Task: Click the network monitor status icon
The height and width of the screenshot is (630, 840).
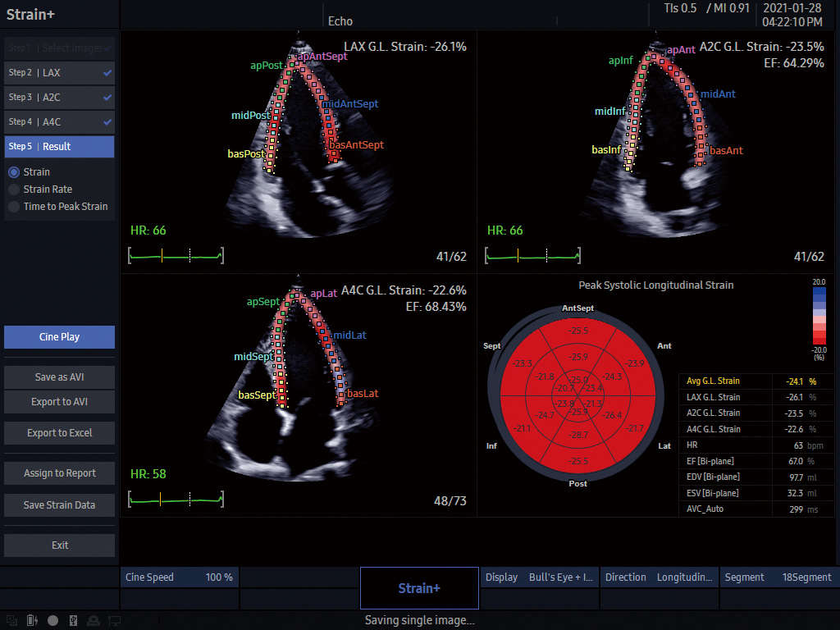Action: (x=114, y=620)
